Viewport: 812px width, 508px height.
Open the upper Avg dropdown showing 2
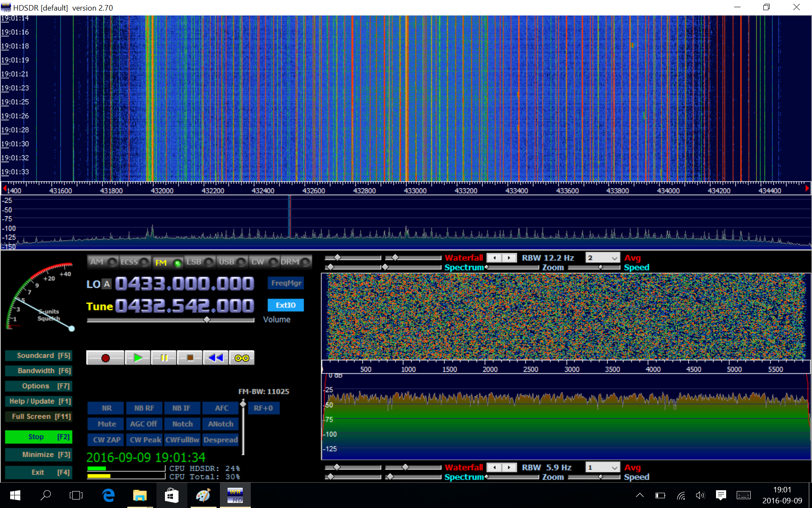point(603,258)
